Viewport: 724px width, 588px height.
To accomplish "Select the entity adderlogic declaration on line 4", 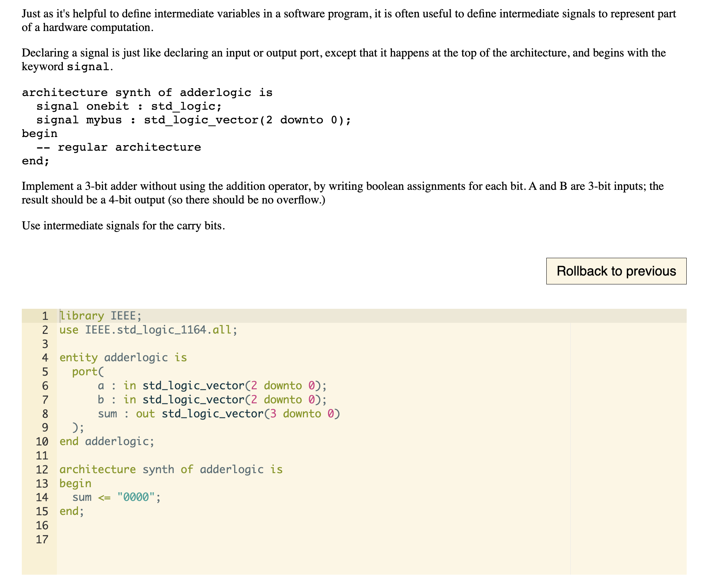I will (123, 357).
